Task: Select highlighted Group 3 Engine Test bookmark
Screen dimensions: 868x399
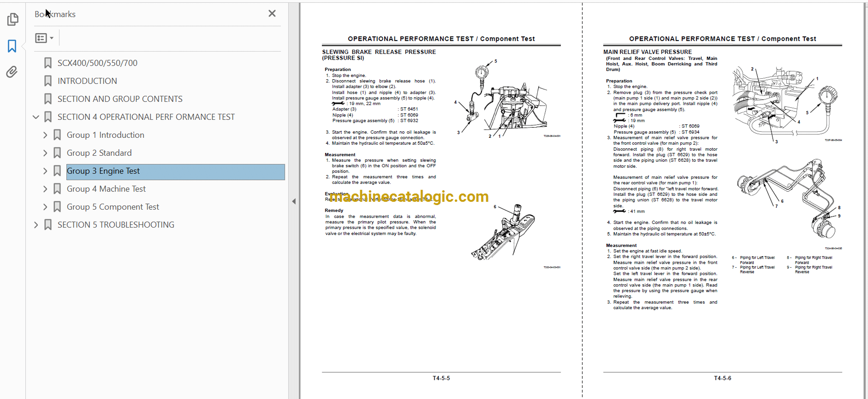Action: pyautogui.click(x=175, y=171)
